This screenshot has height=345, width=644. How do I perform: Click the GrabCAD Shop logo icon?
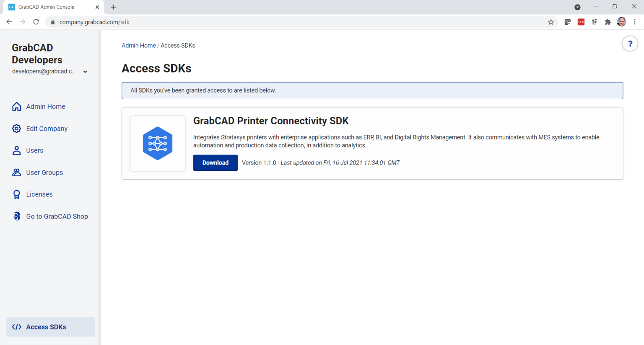(x=16, y=216)
